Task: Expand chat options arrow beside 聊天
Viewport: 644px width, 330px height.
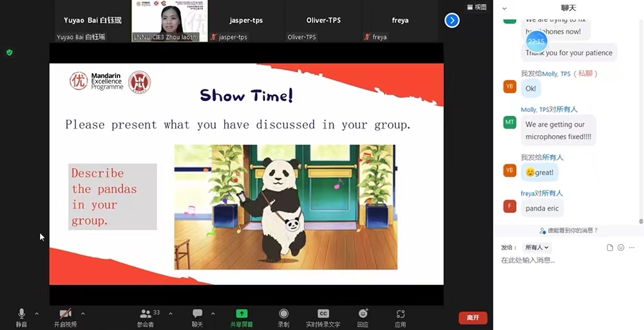Action: tap(213, 314)
